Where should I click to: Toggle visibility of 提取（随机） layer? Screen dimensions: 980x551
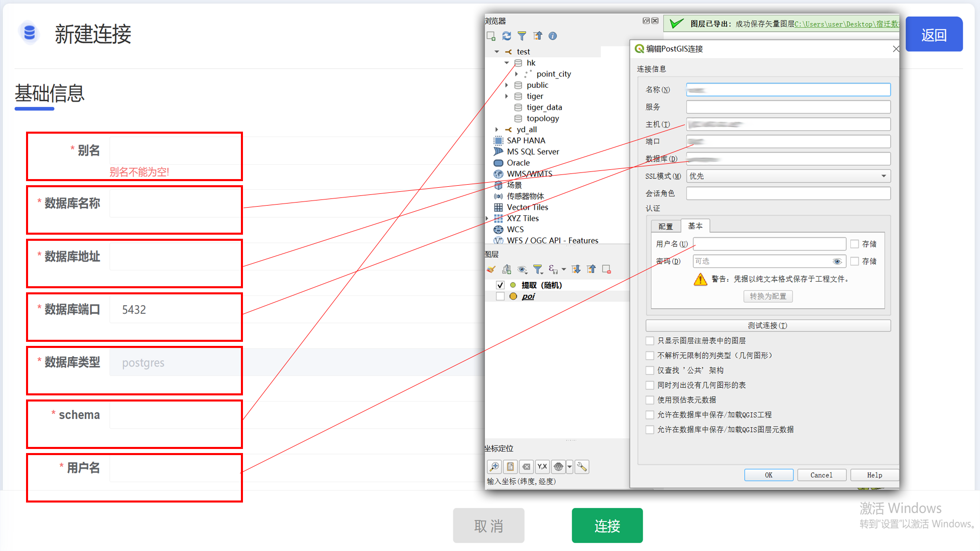tap(500, 285)
